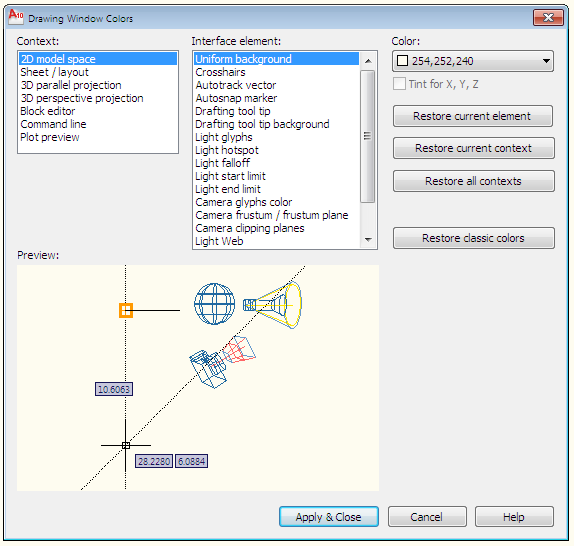Click the white color swatch in Color box
This screenshot has width=574, height=546.
(x=403, y=61)
